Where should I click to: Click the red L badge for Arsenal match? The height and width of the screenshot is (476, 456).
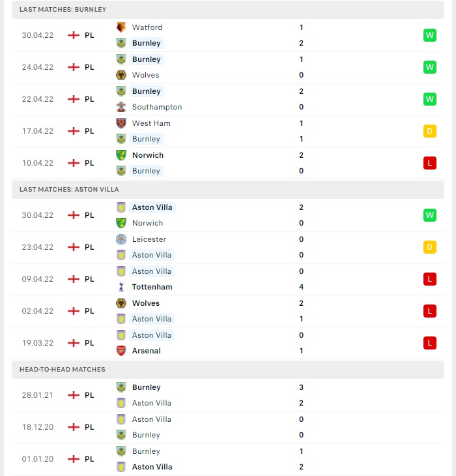[x=430, y=343]
